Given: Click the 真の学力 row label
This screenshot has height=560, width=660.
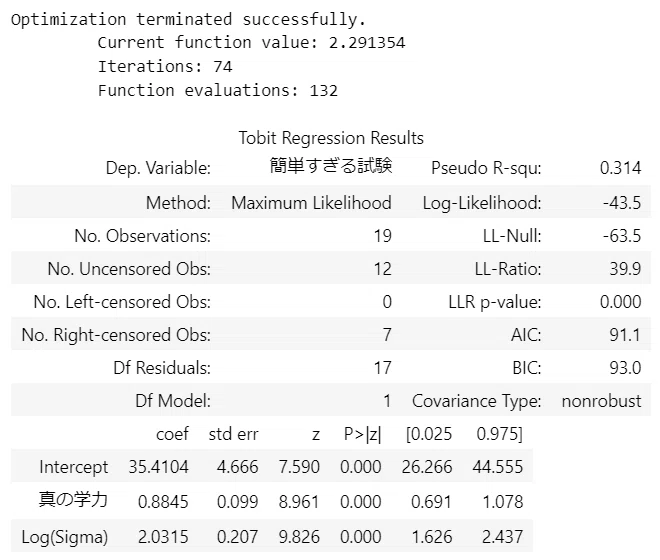Looking at the screenshot, I should tap(73, 500).
